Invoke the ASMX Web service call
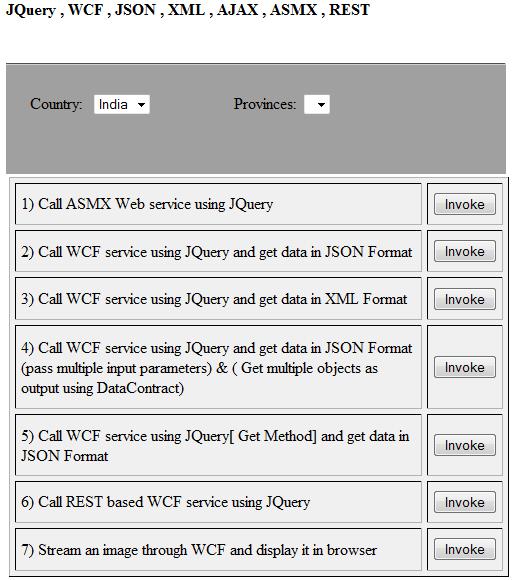 (465, 204)
